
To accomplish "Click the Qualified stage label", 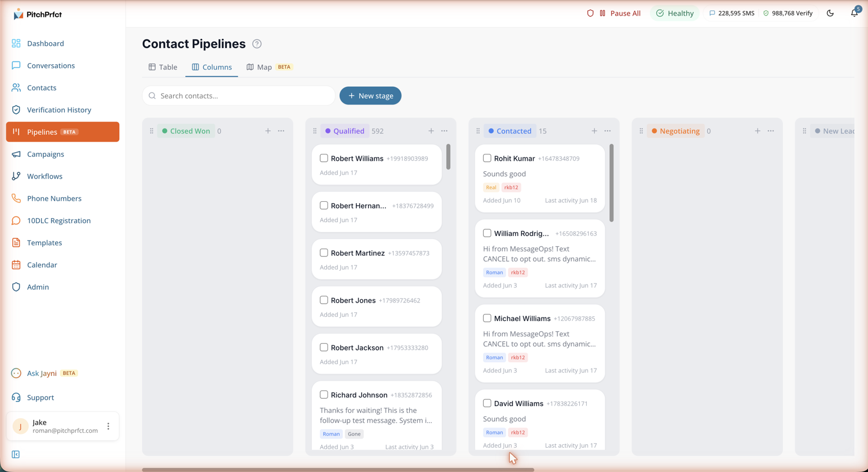I will (x=345, y=131).
